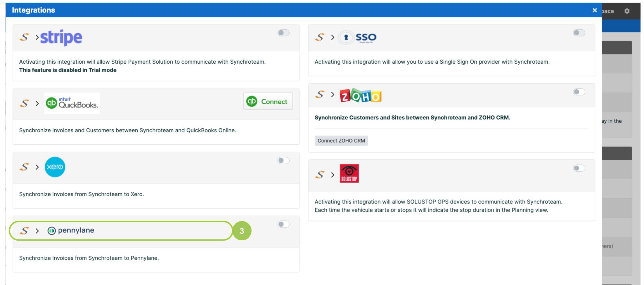
Task: Click Single Sign On description text
Action: click(x=432, y=62)
